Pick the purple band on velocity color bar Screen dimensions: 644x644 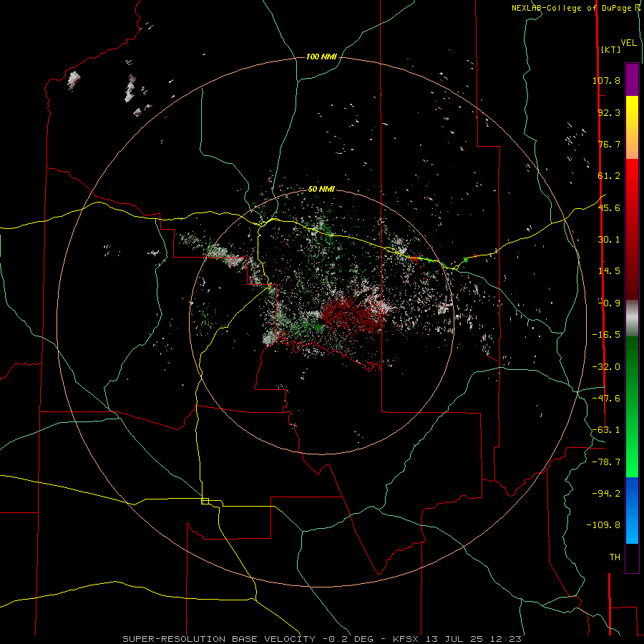tap(632, 79)
